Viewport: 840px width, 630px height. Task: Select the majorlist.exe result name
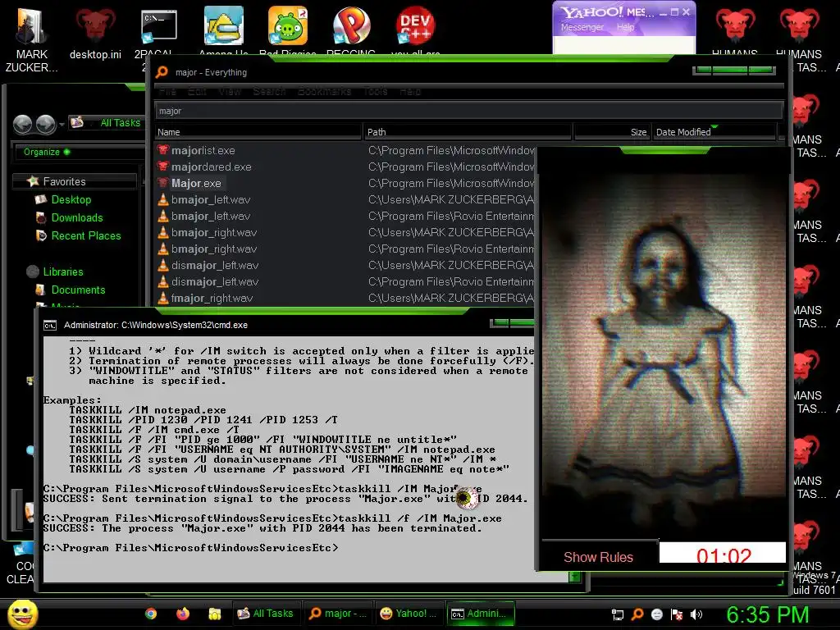[x=203, y=151]
